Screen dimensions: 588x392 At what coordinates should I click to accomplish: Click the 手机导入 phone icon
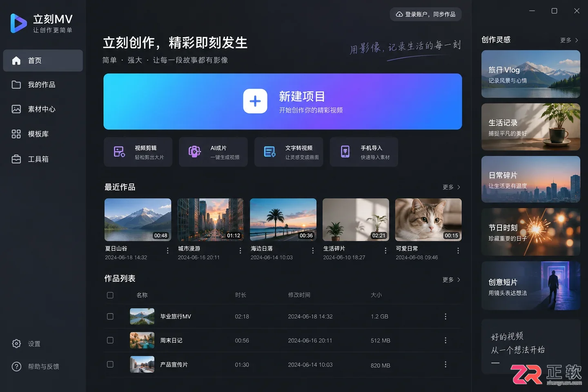345,152
